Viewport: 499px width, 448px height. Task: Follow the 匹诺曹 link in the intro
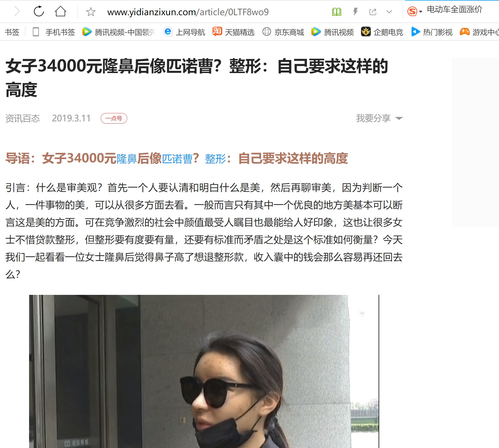[177, 159]
